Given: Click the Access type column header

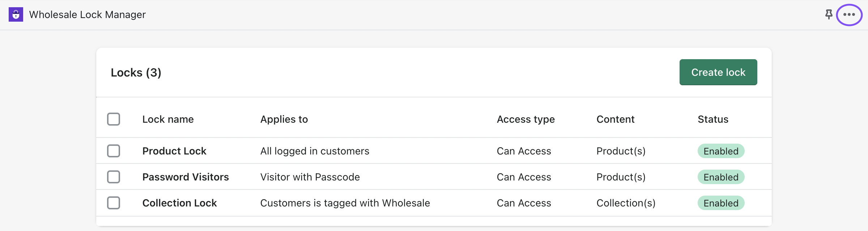Looking at the screenshot, I should (526, 119).
